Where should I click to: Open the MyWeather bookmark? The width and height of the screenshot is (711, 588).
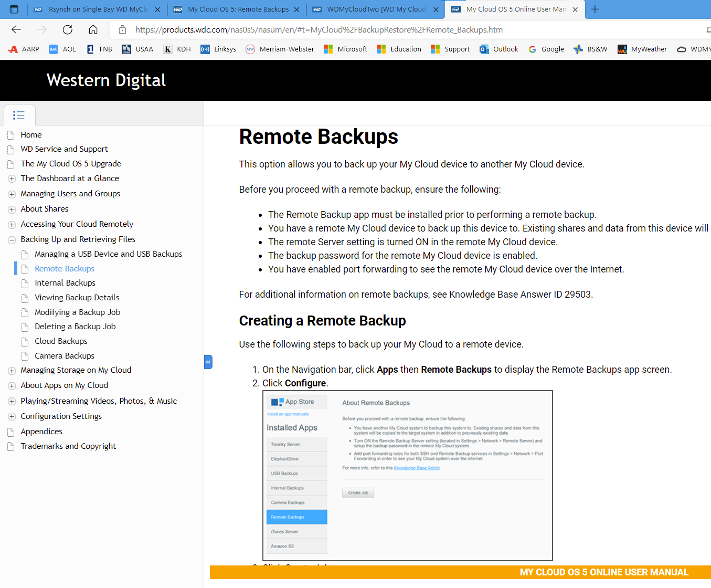click(x=642, y=49)
